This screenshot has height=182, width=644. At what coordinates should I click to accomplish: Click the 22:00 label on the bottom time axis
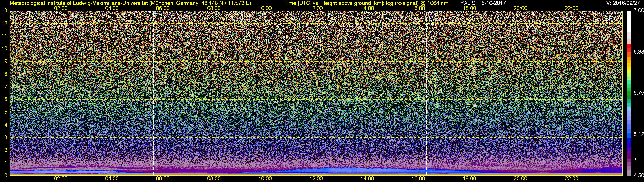[x=571, y=179]
